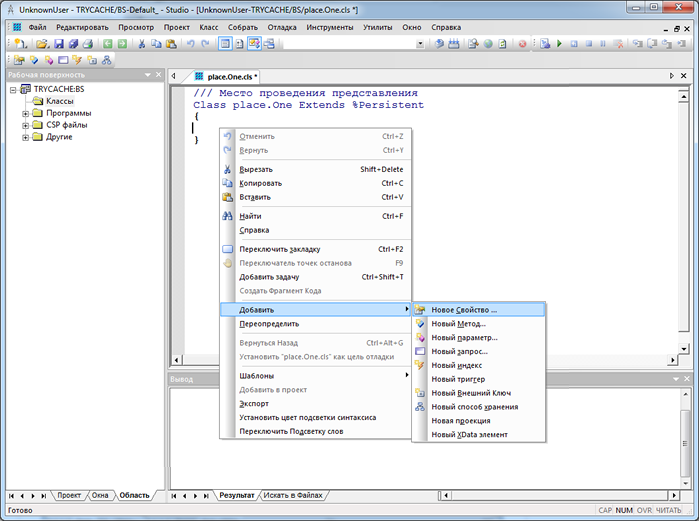Viewport: 699px width, 521px height.
Task: Click the New Parameter icon in class toolbar
Action: coord(49,60)
